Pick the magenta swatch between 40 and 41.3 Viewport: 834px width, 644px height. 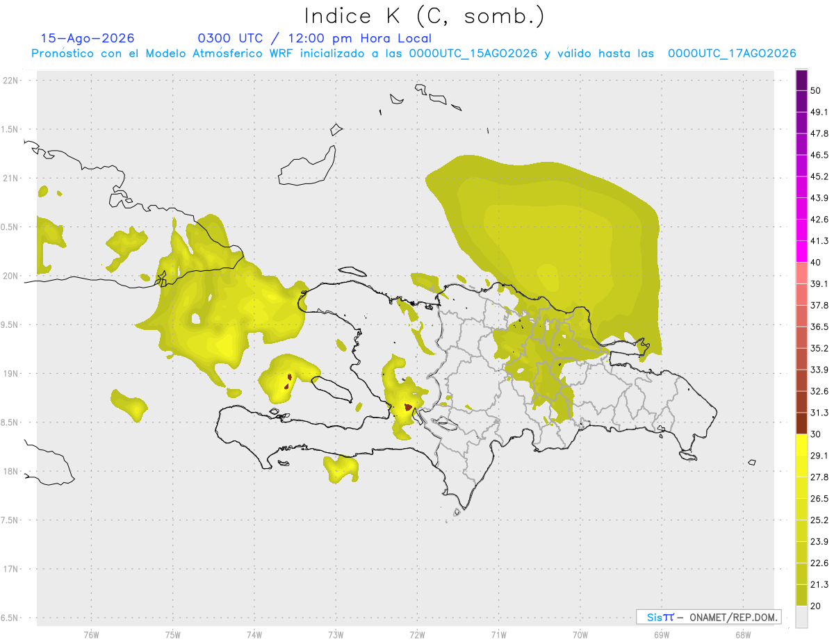[802, 251]
